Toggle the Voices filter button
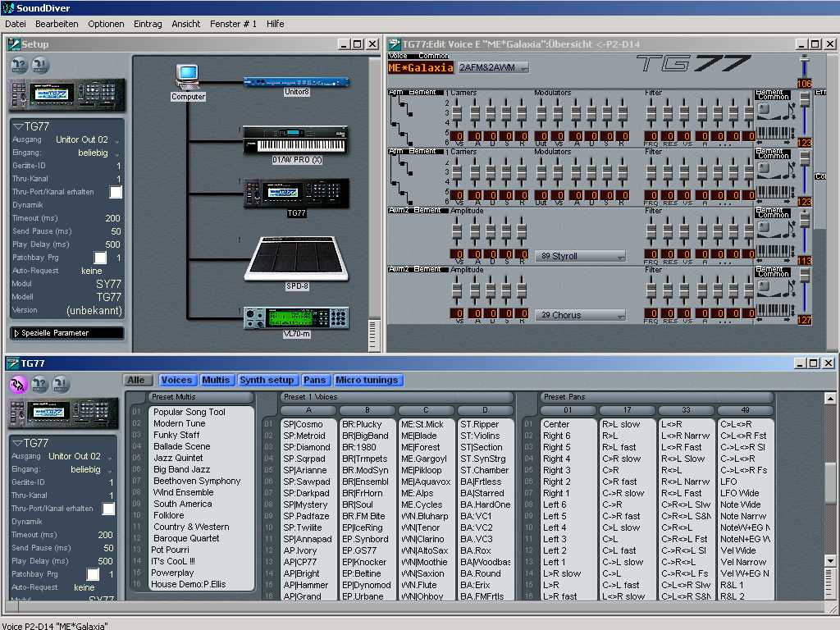Image resolution: width=840 pixels, height=630 pixels. tap(176, 380)
